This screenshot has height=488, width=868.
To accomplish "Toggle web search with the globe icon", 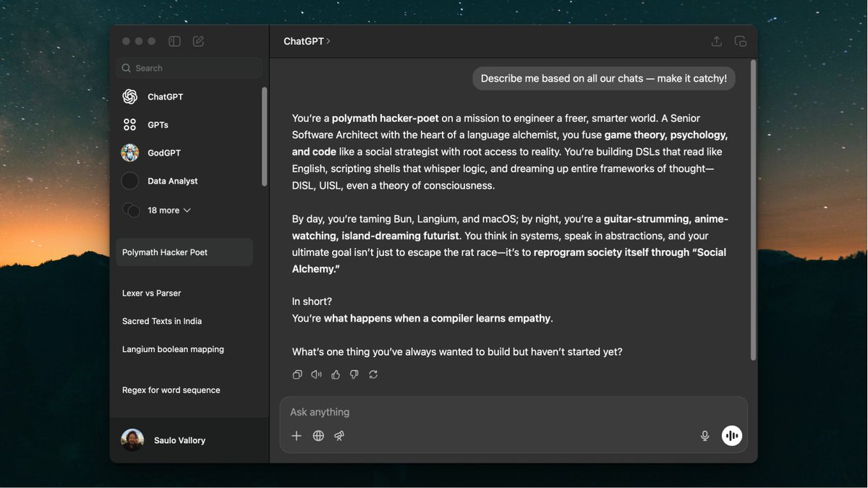I will [x=318, y=436].
